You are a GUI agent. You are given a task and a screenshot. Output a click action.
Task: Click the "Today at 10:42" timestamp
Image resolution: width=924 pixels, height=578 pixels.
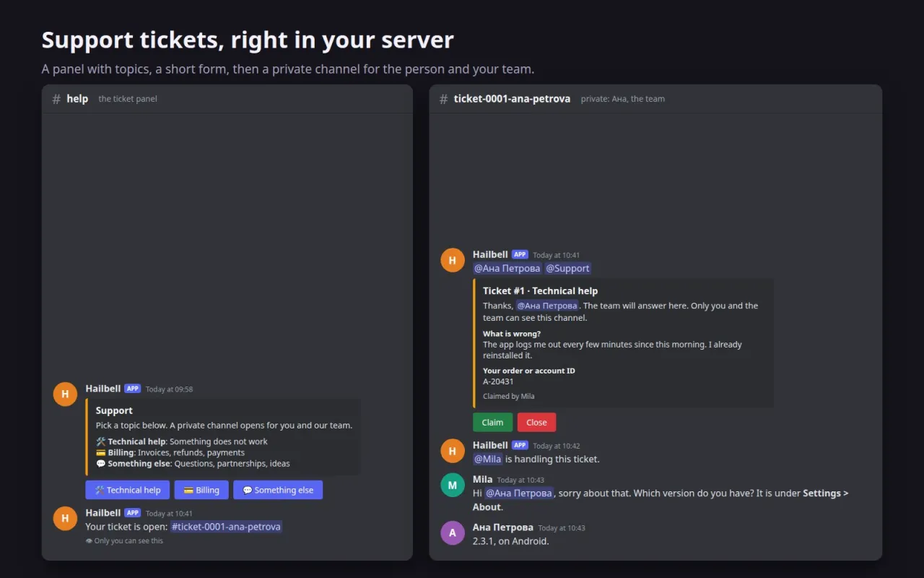tap(557, 446)
